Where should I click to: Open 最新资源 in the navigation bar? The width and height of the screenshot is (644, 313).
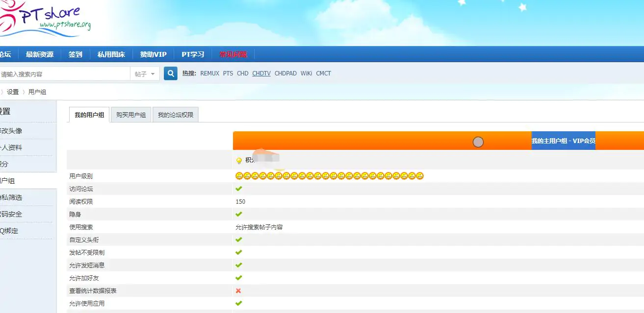40,54
